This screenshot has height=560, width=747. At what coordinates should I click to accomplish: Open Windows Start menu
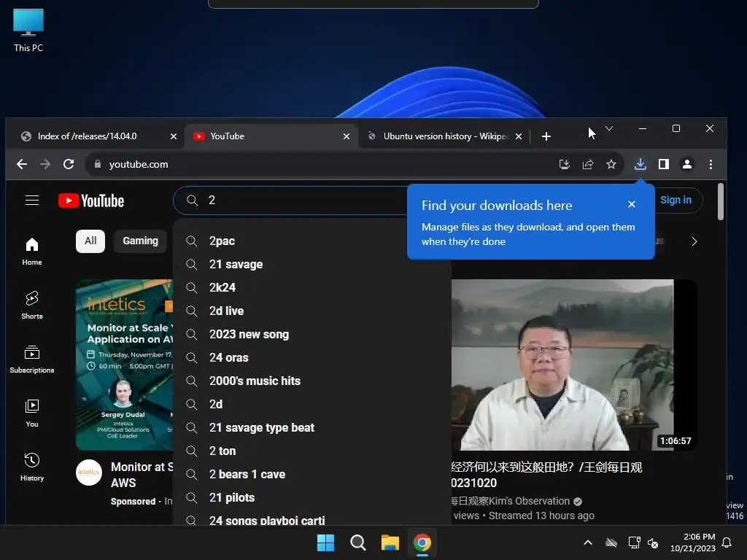coord(326,542)
